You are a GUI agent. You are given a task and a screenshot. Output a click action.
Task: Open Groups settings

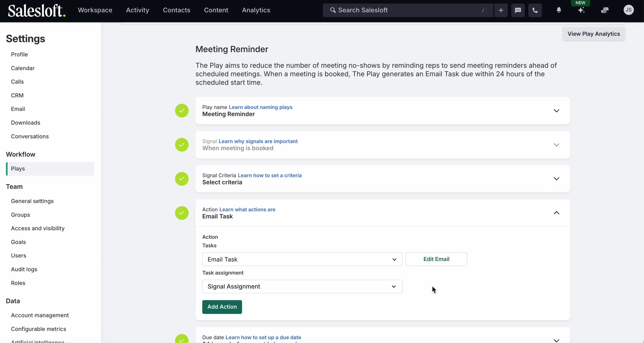coord(21,215)
